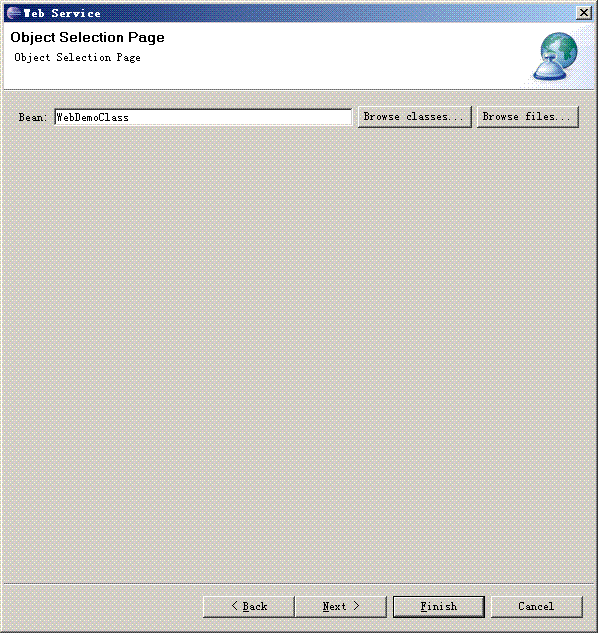Click the Bean label text
This screenshot has height=633, width=598.
(x=33, y=117)
